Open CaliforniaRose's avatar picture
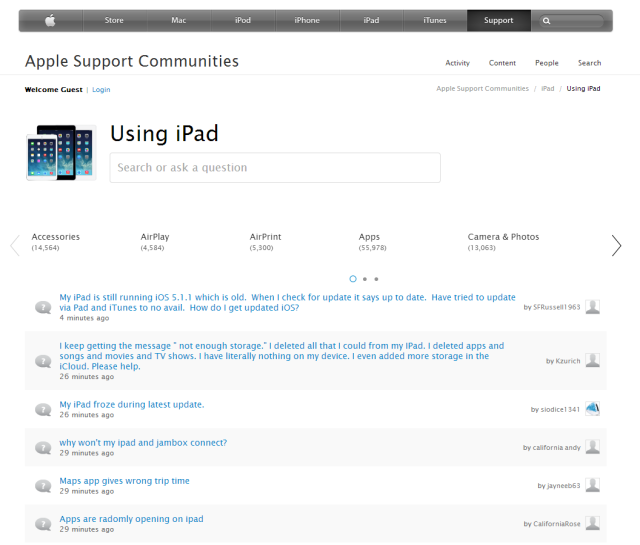Viewport: 640px width, 545px height. 593,523
